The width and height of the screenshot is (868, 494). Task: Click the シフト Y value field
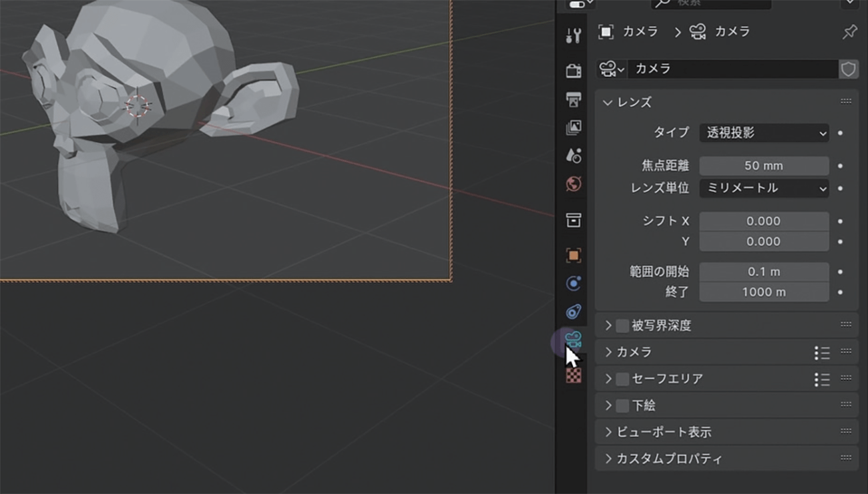tap(764, 241)
